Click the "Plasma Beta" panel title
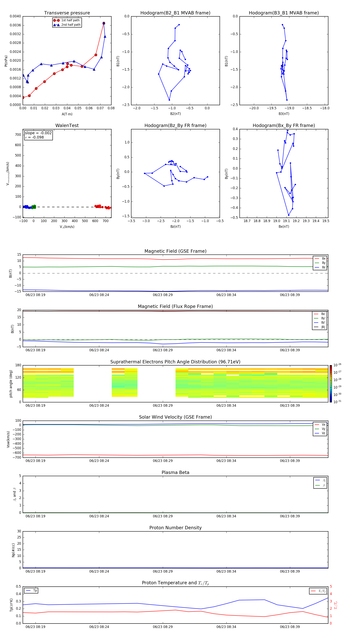351x644 pixels. tap(175, 473)
